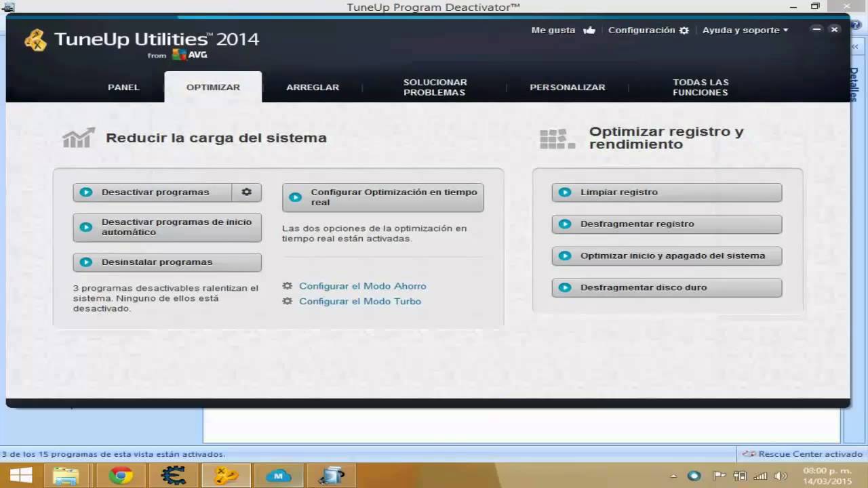Expand the Ayuda y soporte menu
The image size is (868, 488).
tap(745, 30)
